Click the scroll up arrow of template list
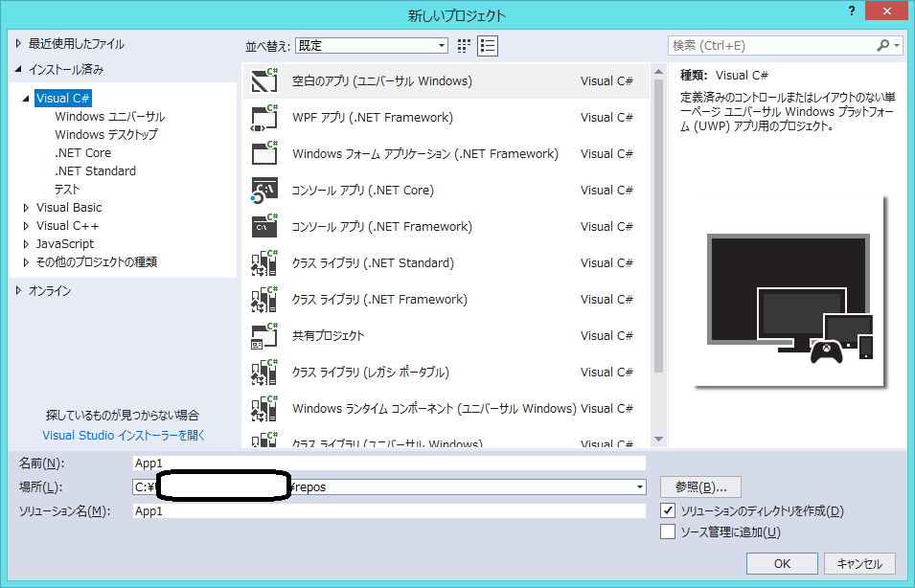Screen dimensions: 915x588 point(659,71)
